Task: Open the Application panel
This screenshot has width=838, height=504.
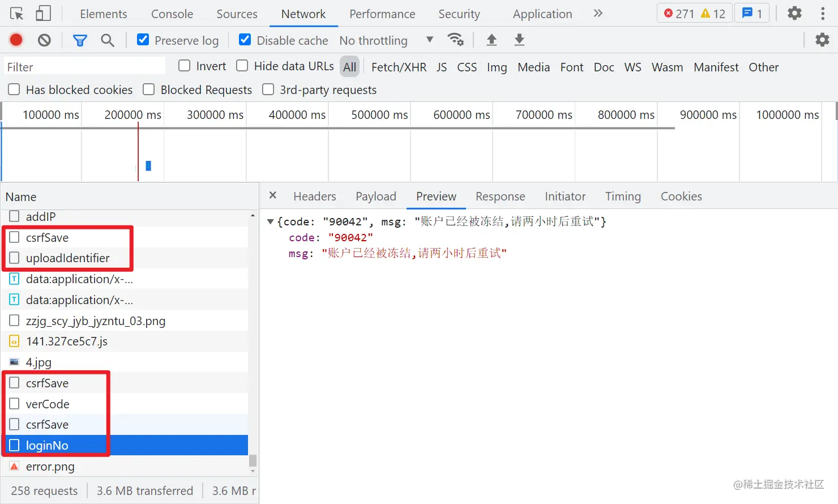Action: (542, 14)
